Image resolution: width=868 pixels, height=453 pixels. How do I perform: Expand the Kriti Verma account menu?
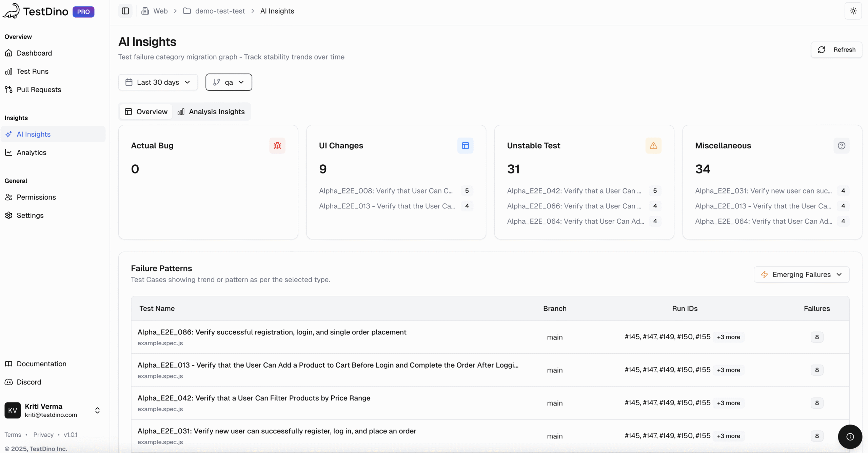click(97, 410)
